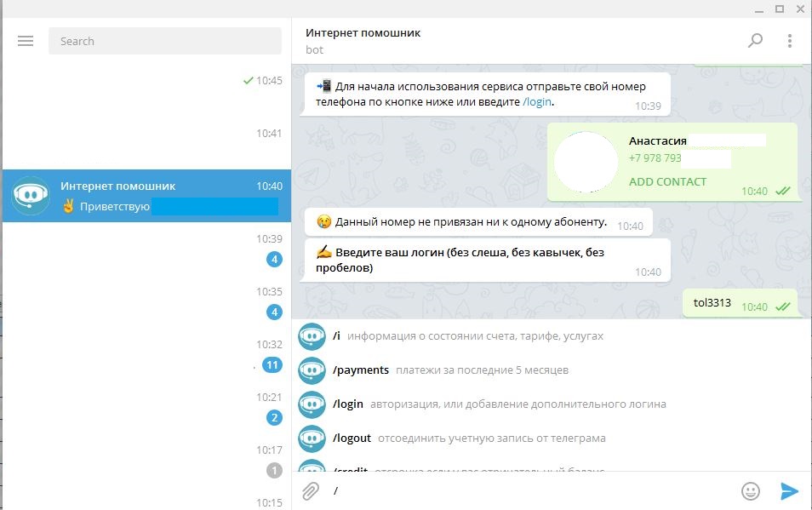Open the 10:17 chat with muted 1 badge

[146, 460]
